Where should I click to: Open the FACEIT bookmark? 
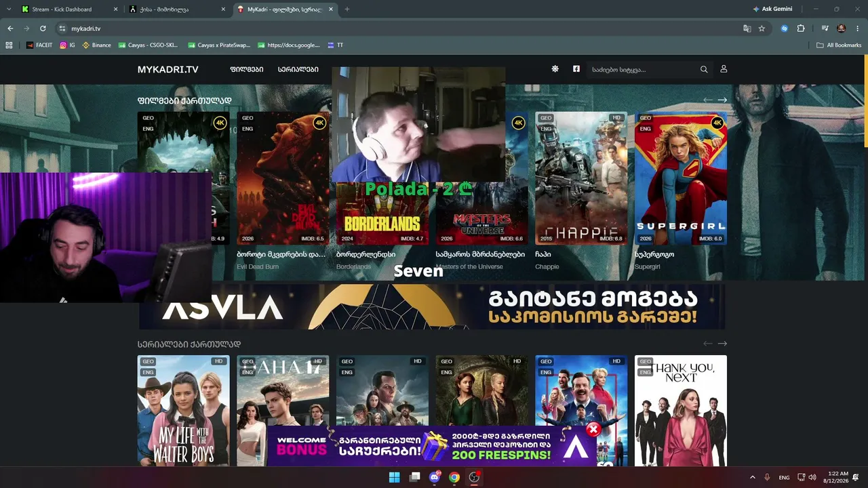pyautogui.click(x=39, y=45)
